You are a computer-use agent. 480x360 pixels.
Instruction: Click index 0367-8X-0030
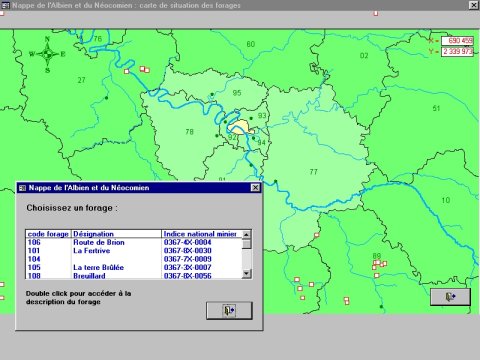pos(187,251)
